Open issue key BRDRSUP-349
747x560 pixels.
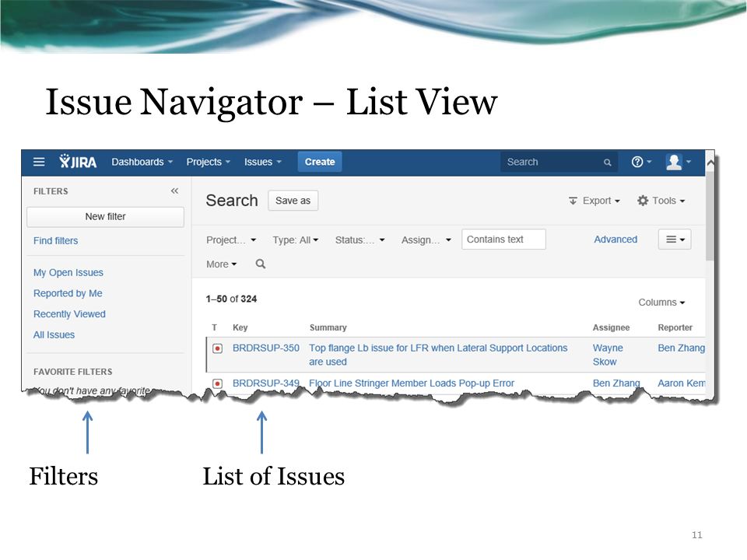[266, 383]
